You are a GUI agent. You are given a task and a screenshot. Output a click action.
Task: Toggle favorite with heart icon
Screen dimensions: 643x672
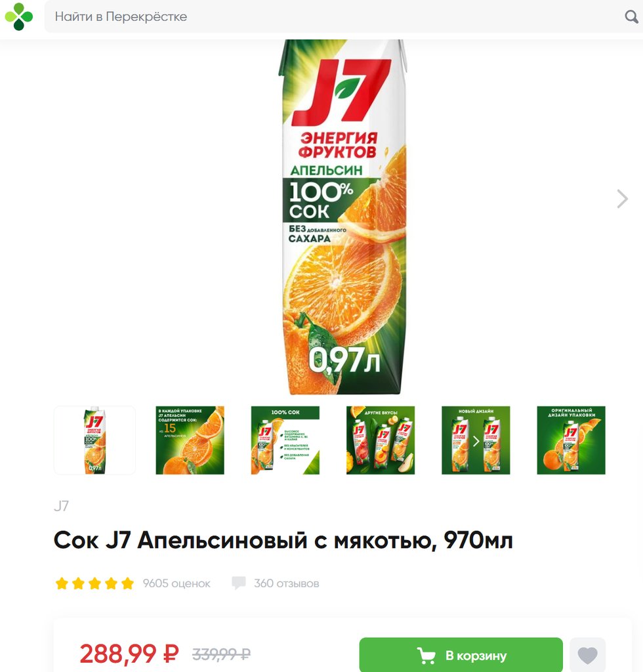point(587,656)
